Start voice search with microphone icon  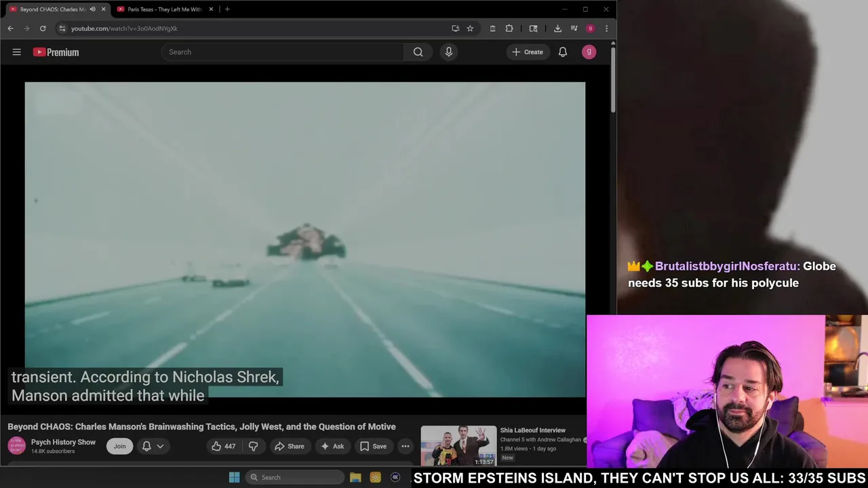(448, 52)
